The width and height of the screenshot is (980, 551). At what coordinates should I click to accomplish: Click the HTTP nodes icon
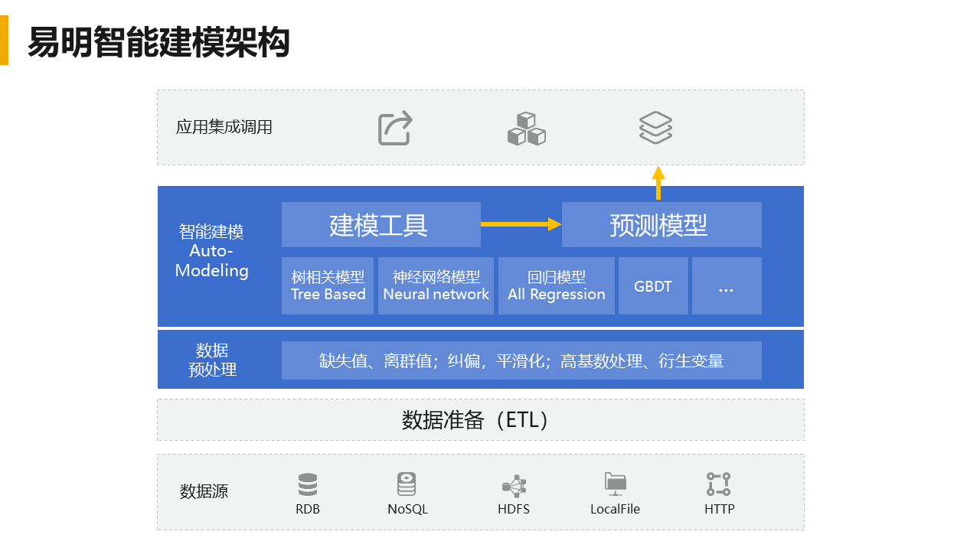(719, 484)
